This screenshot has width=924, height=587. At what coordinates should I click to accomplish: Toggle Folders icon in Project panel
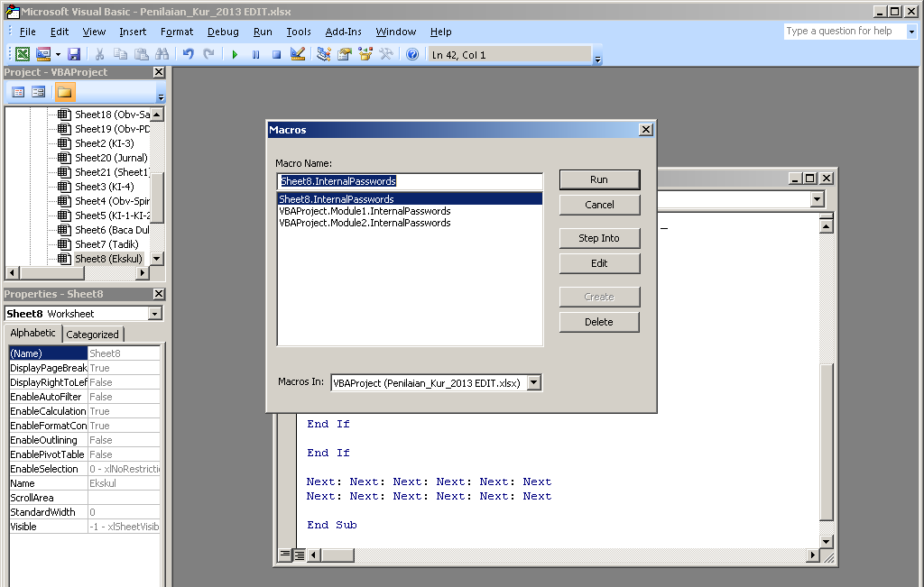coord(64,92)
